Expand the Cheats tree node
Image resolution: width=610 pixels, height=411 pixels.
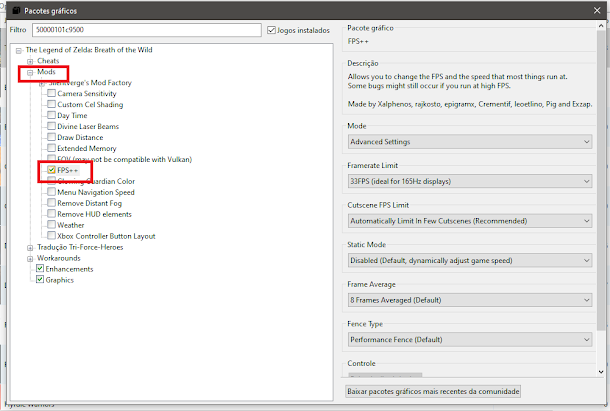(30, 61)
